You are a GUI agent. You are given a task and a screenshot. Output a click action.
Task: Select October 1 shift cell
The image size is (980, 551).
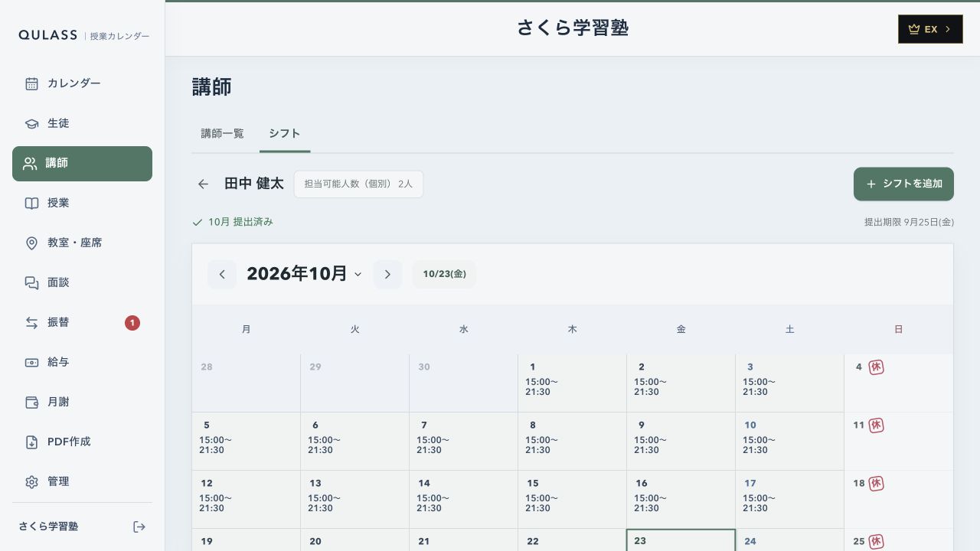572,383
